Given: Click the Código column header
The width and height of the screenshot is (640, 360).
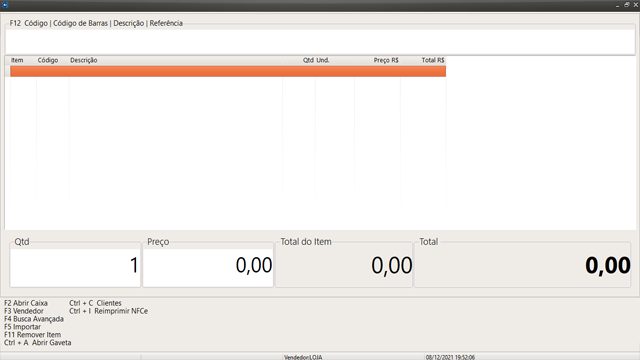Looking at the screenshot, I should coord(48,60).
